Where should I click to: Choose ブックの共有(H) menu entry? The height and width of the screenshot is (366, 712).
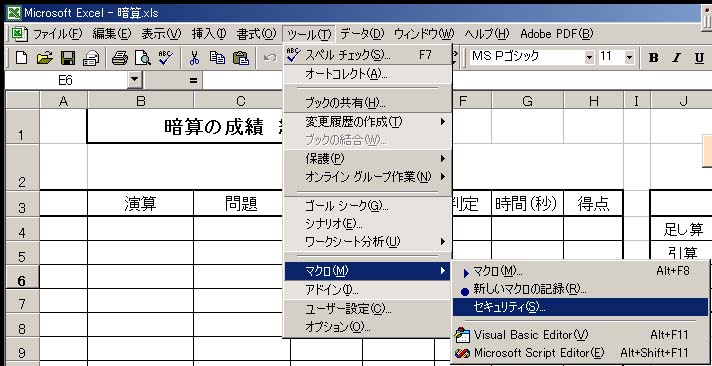point(367,103)
